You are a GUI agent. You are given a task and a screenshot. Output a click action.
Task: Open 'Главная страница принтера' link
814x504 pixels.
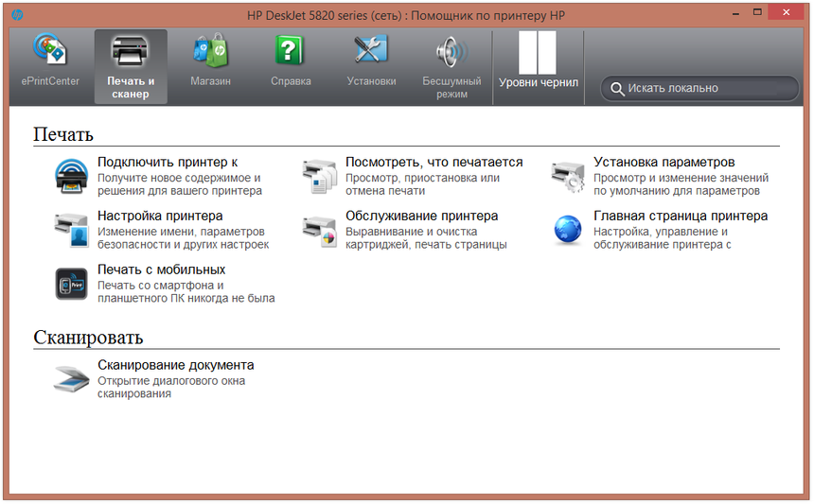pos(681,216)
